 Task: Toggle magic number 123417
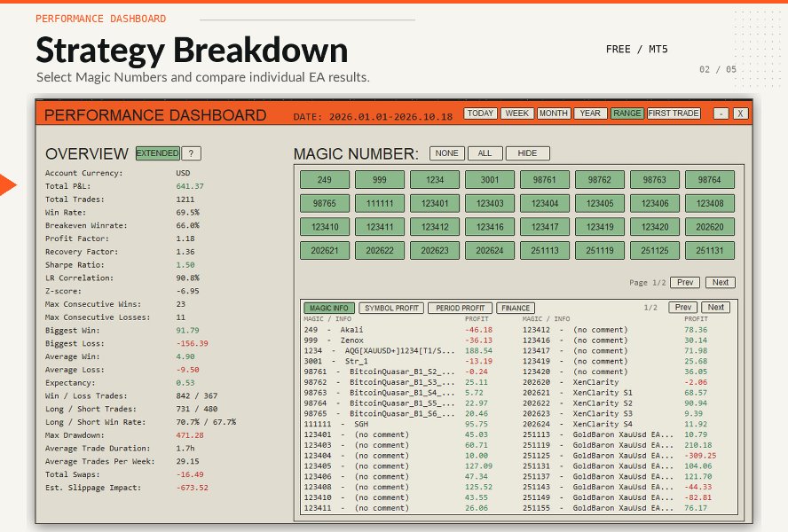coord(545,227)
